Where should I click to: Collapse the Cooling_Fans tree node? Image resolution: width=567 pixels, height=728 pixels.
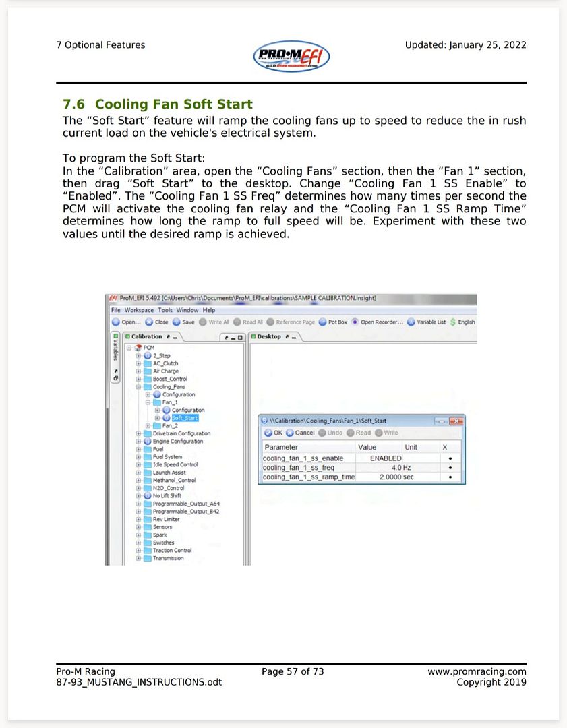(x=138, y=387)
